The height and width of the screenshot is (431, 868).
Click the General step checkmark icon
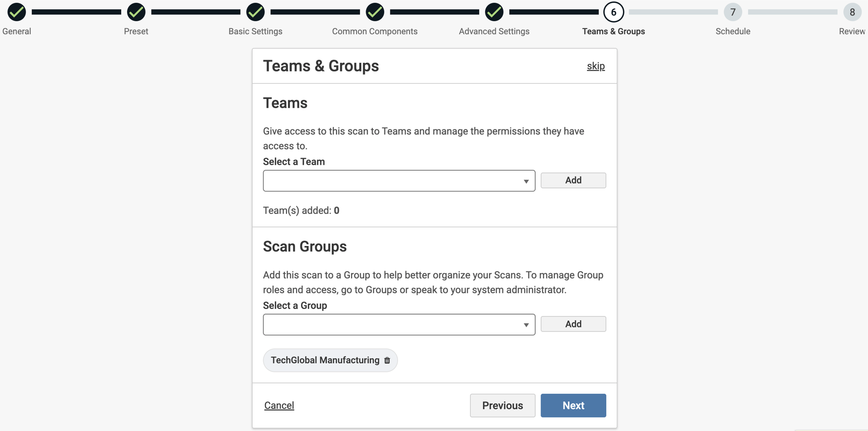coord(16,12)
